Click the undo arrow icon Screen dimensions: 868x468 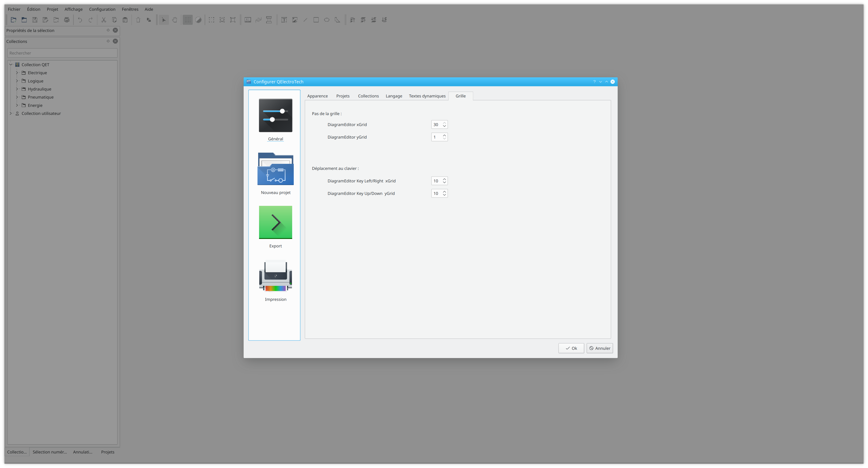coord(80,20)
